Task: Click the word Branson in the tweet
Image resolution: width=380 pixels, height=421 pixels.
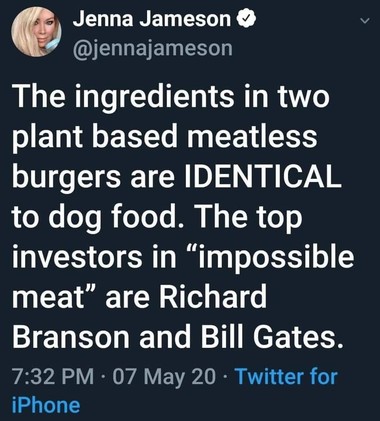Action: (x=71, y=336)
